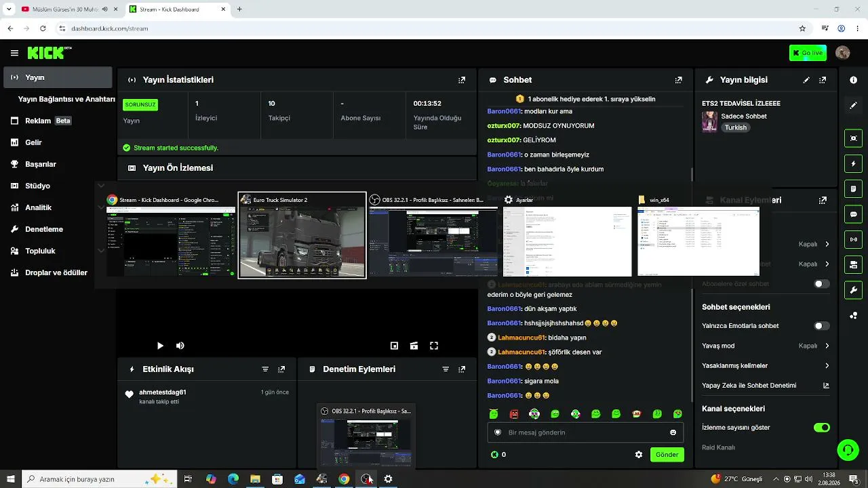Click the Go live button
Screen dimensions: 868x488
click(808, 53)
